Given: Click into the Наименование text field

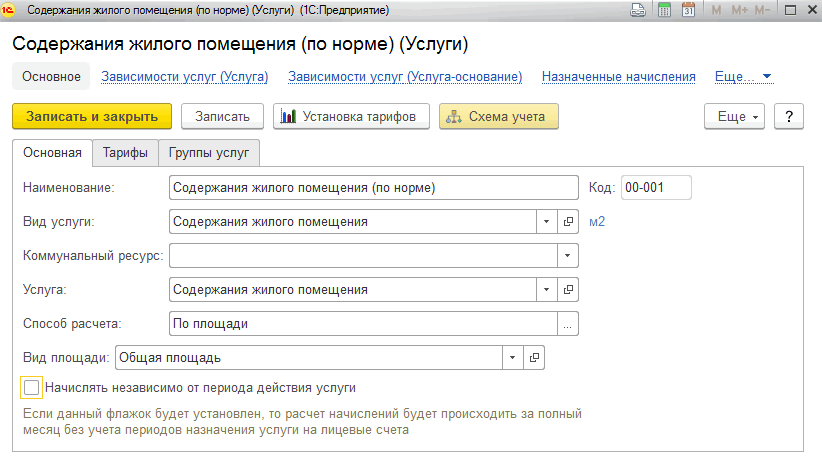Looking at the screenshot, I should [373, 187].
